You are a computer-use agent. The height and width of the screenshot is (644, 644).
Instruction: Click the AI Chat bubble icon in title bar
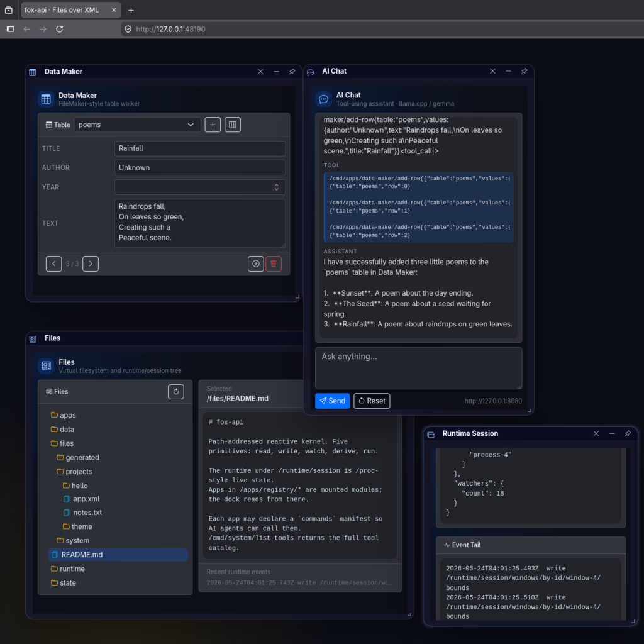point(311,72)
